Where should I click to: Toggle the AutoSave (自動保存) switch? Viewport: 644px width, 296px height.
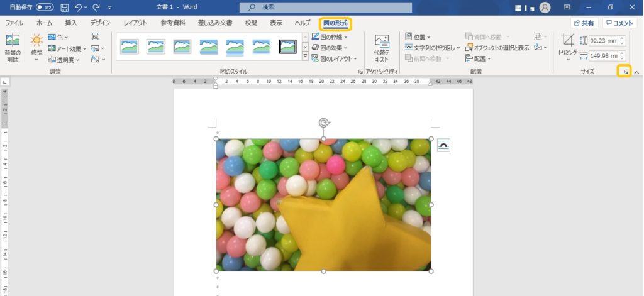[x=45, y=8]
